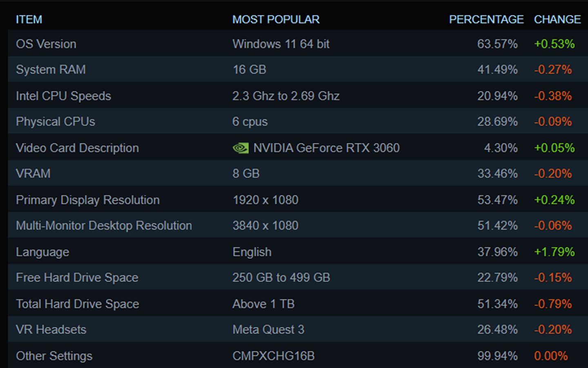Viewport: 588px width, 368px height.
Task: Select the VRAM row label
Action: pyautogui.click(x=33, y=173)
